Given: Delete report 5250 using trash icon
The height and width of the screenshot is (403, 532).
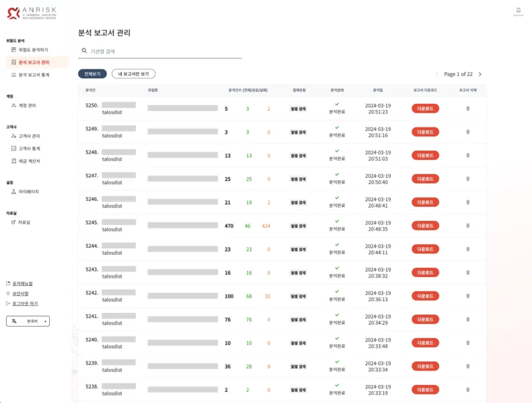Looking at the screenshot, I should [468, 109].
